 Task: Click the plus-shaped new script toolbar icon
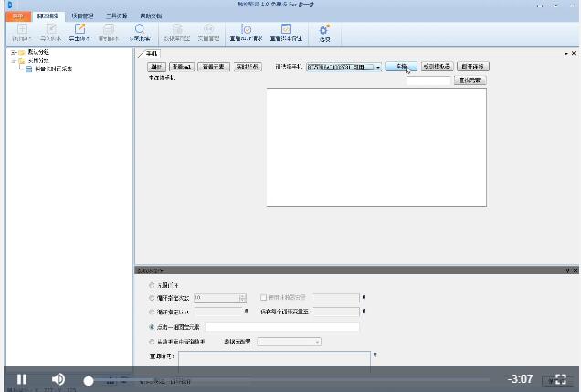[22, 29]
